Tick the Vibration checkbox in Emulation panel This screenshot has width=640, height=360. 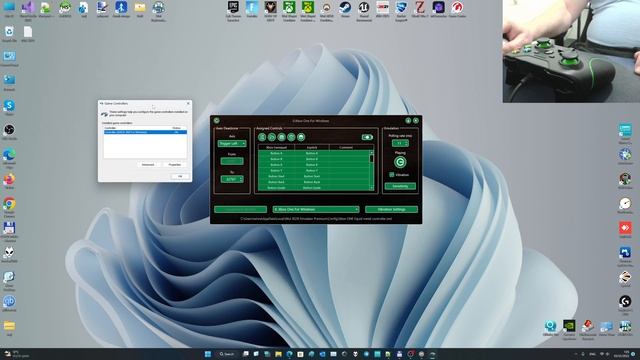coord(392,175)
